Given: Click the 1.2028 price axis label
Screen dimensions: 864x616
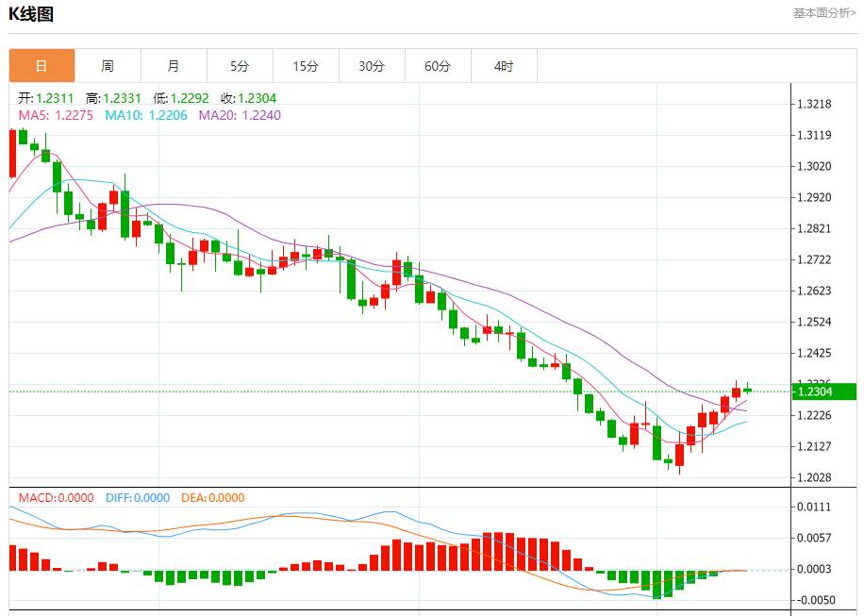Looking at the screenshot, I should pyautogui.click(x=814, y=477).
